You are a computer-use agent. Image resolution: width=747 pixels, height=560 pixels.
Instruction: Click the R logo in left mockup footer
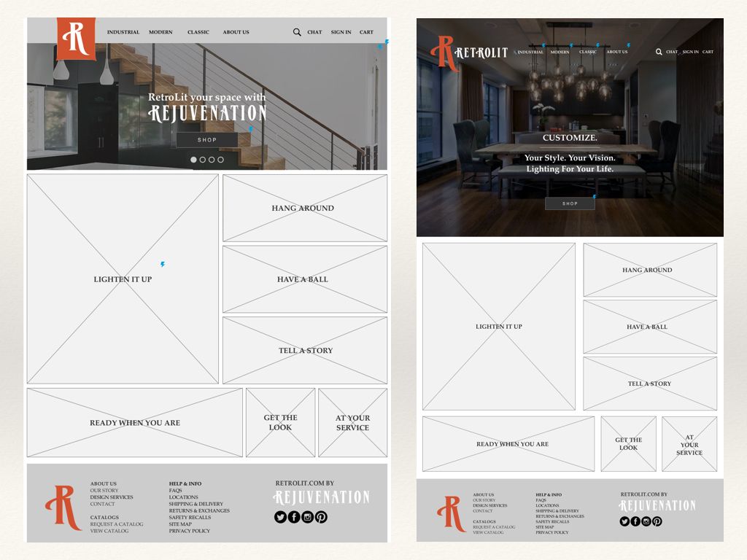click(63, 507)
